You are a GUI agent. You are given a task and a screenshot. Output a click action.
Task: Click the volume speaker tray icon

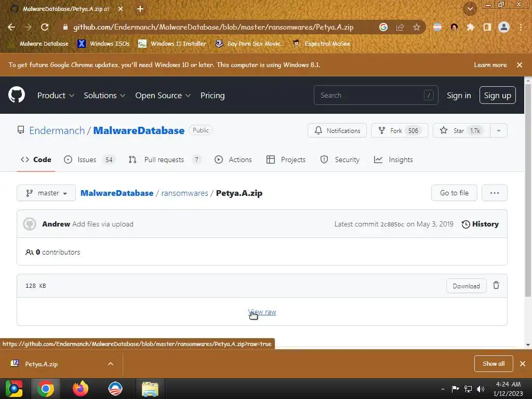point(481,389)
